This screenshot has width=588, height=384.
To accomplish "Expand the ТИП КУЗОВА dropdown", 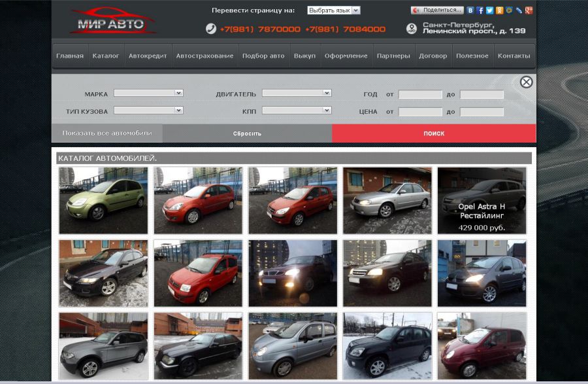I will pyautogui.click(x=148, y=110).
